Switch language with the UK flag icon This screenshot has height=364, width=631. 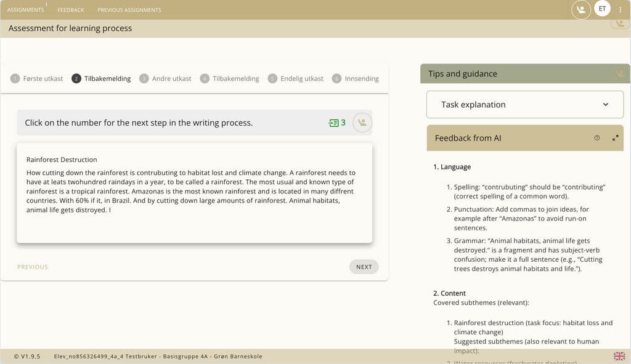pos(619,356)
